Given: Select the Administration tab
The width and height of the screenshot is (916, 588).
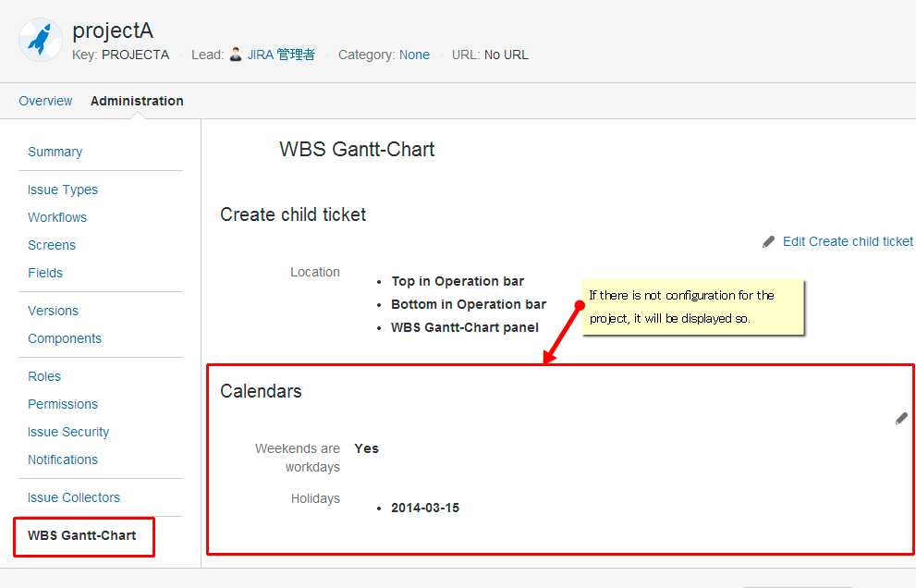Looking at the screenshot, I should click(x=137, y=101).
